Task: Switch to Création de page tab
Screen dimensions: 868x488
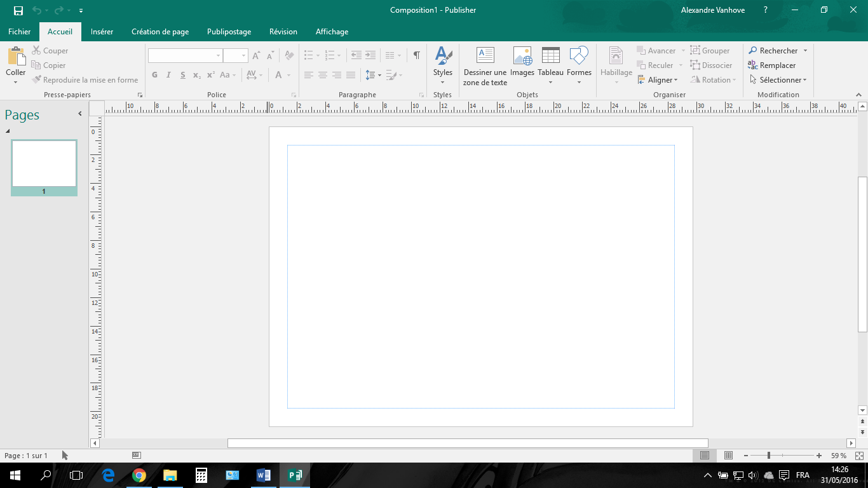Action: [160, 32]
